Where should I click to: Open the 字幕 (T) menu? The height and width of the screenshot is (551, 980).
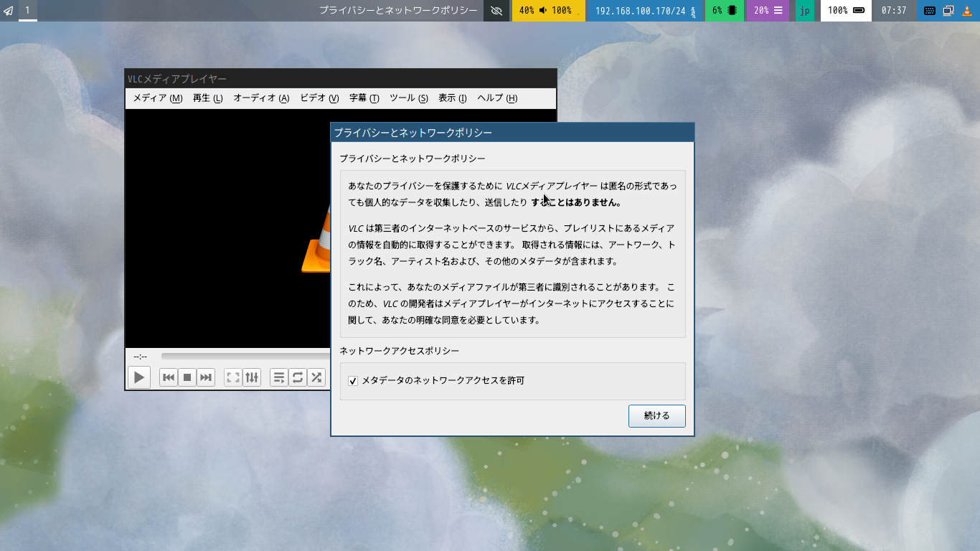[364, 98]
